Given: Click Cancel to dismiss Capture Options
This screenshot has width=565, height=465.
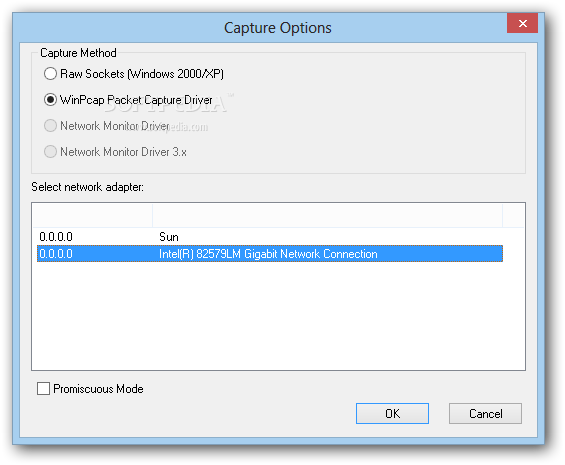Looking at the screenshot, I should [x=485, y=413].
